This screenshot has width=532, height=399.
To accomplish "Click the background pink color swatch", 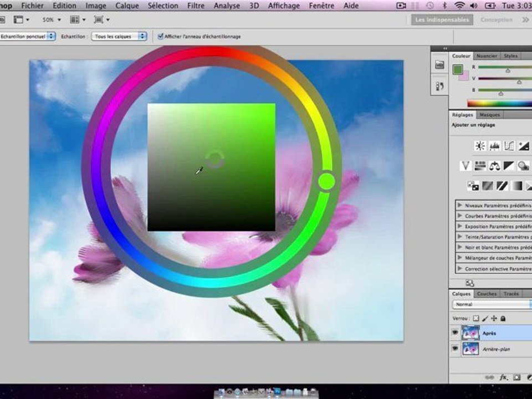I will (x=465, y=76).
